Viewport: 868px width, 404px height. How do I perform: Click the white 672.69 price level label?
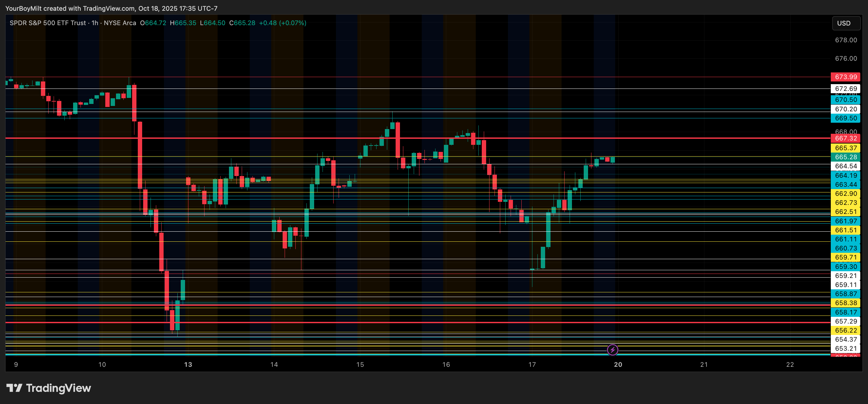[x=846, y=89]
